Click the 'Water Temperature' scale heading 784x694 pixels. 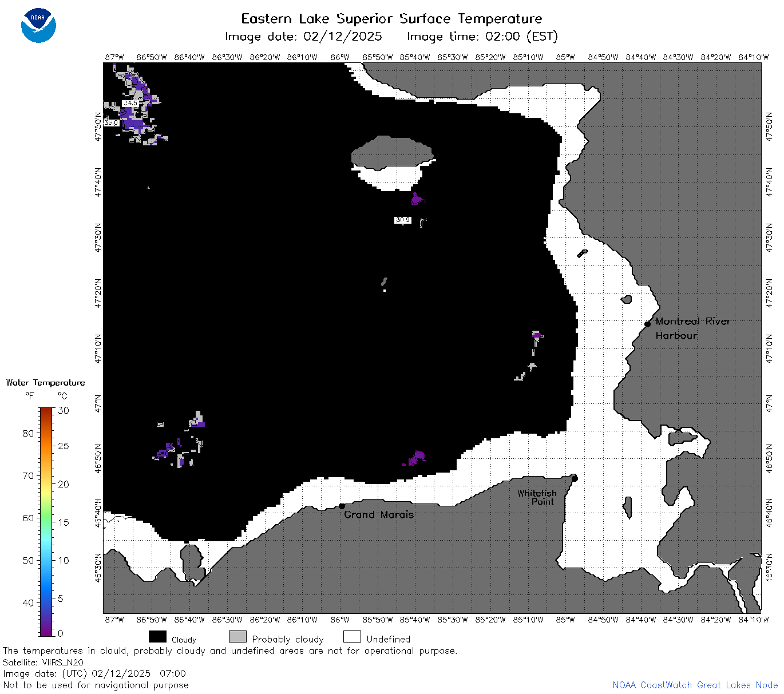pyautogui.click(x=45, y=383)
